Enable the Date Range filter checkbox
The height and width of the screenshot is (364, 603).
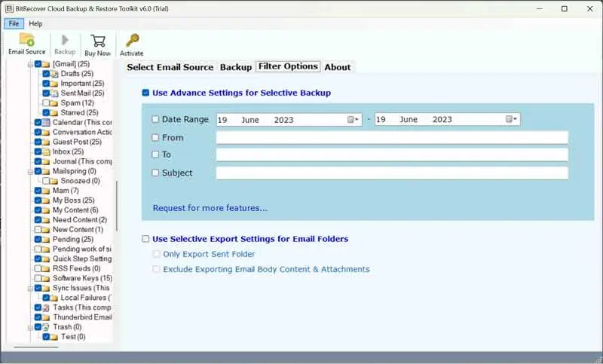pos(155,119)
